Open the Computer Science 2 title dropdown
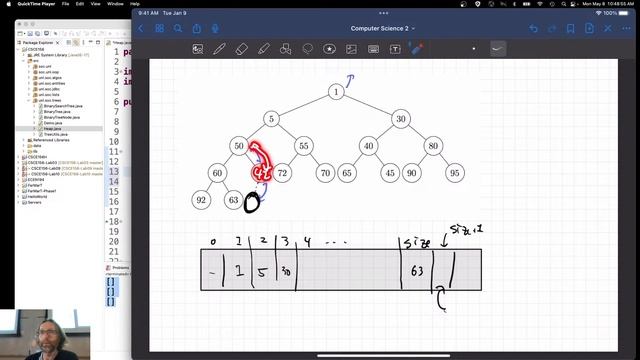This screenshot has width=640, height=360. (382, 28)
